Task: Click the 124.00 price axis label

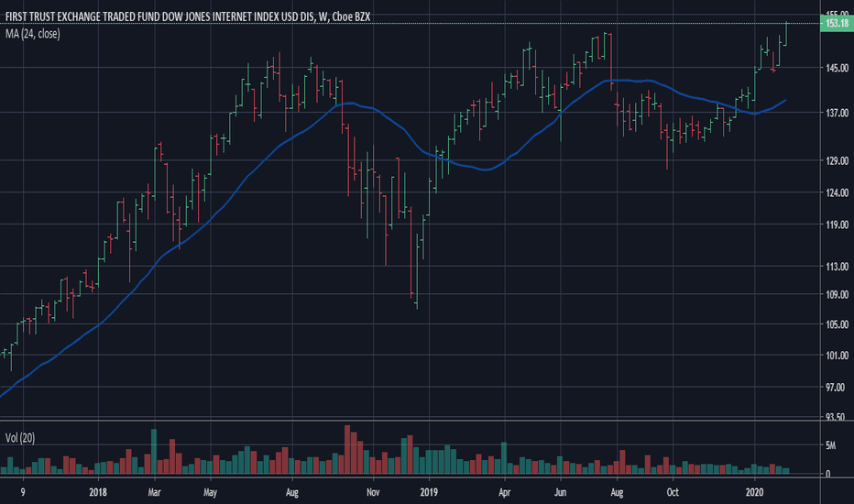Action: pos(838,192)
